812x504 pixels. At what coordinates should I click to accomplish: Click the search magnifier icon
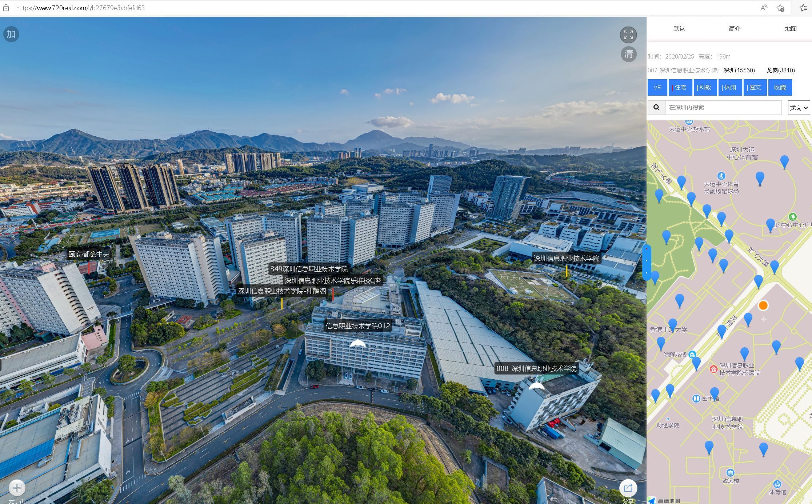656,108
